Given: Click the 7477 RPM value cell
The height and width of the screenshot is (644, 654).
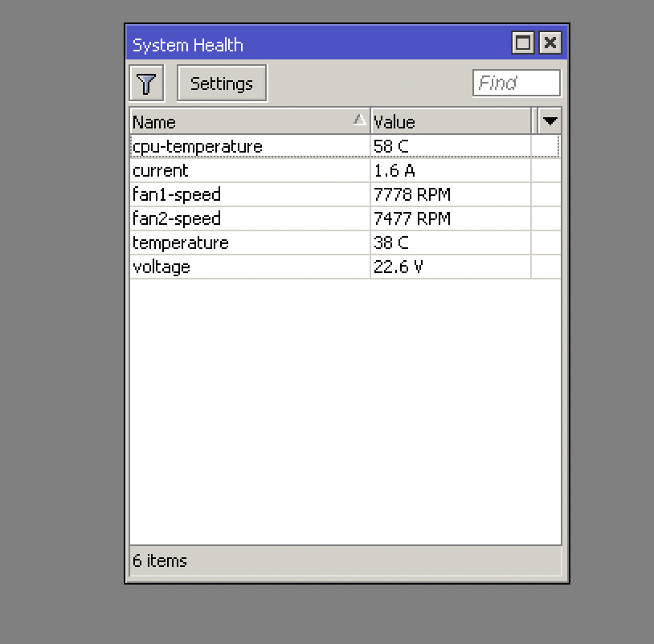Looking at the screenshot, I should coord(411,218).
